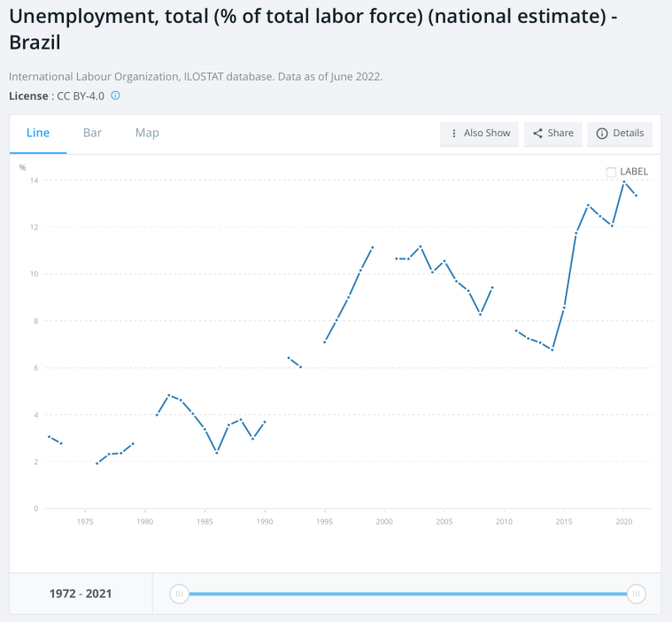Click the middle of the blue year-range track

tap(407, 594)
